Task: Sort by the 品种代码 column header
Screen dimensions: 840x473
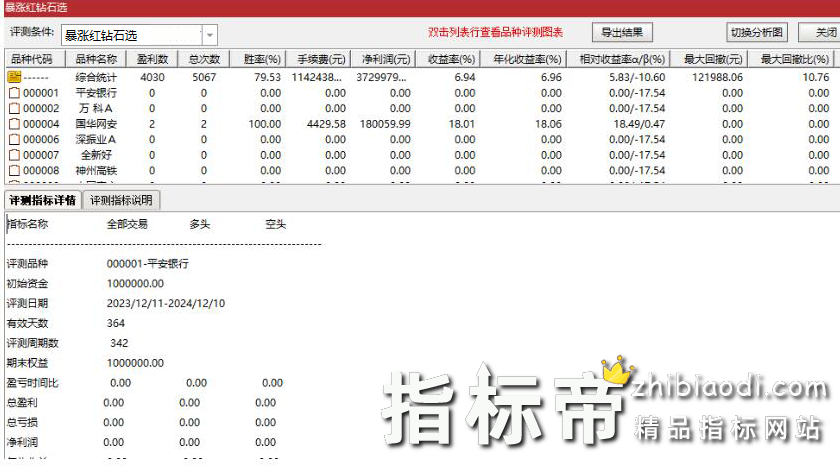Action: [34, 59]
